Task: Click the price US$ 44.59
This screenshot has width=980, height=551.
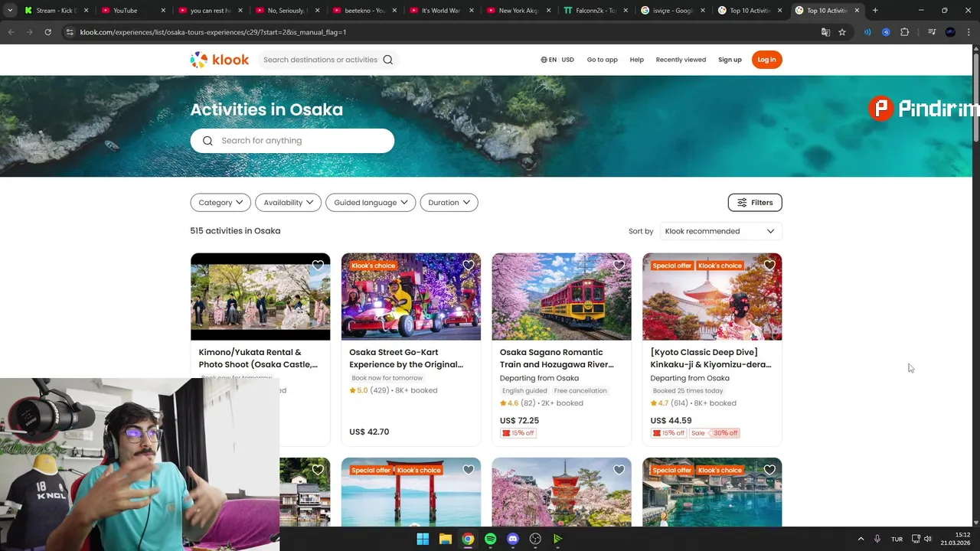Action: [671, 421]
